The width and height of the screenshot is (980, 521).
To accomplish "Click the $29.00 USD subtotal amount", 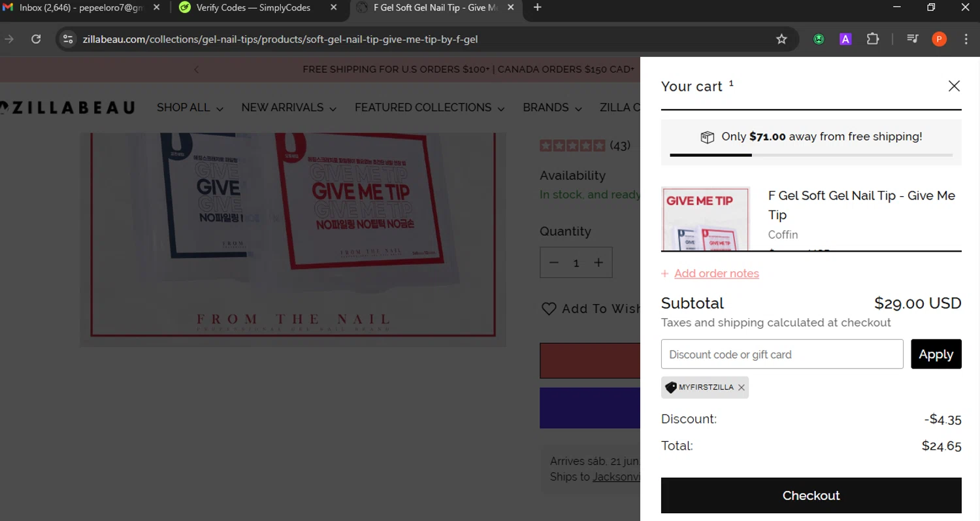I will (918, 303).
